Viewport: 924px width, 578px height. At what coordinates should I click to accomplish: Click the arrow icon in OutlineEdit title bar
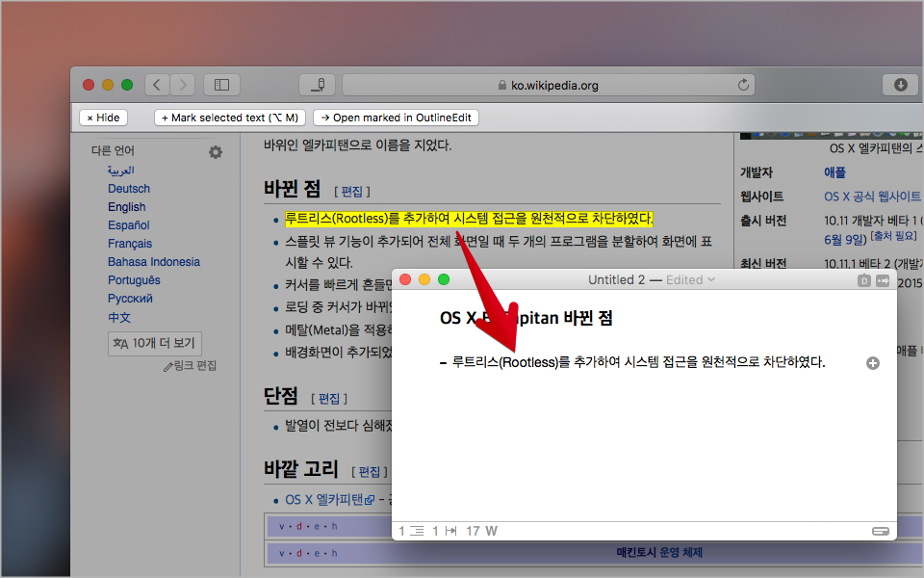click(x=883, y=280)
